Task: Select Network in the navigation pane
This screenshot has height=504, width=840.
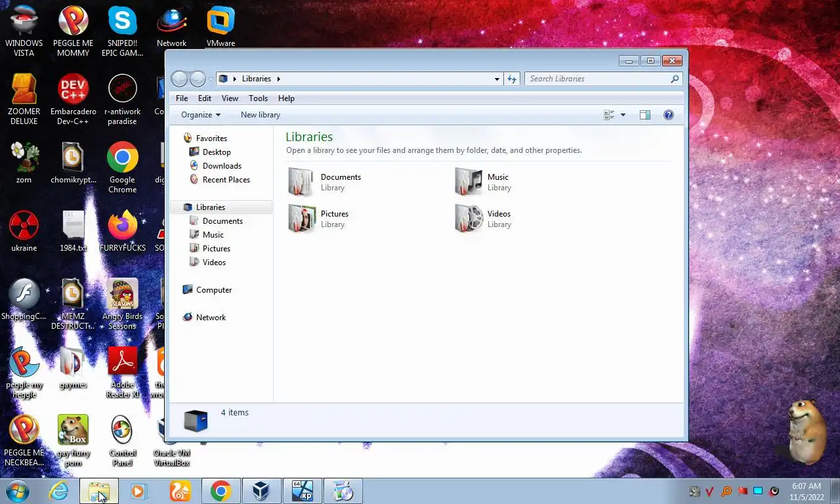Action: tap(211, 318)
